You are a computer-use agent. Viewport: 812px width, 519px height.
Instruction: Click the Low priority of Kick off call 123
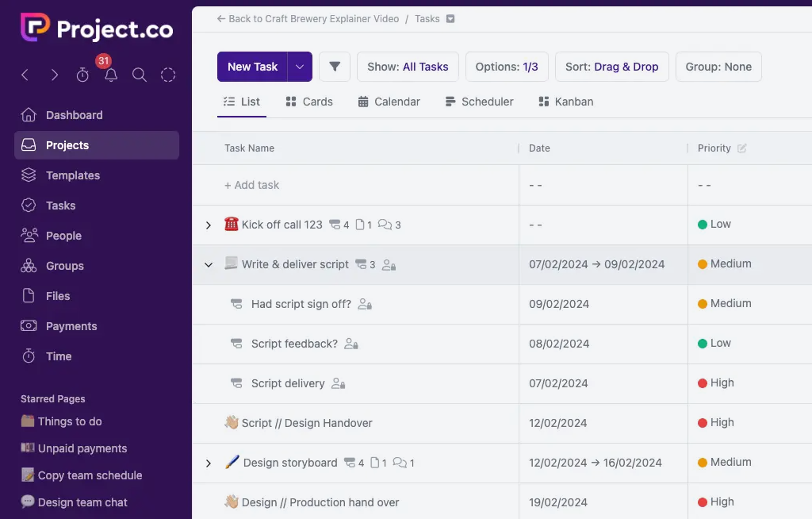tap(714, 224)
